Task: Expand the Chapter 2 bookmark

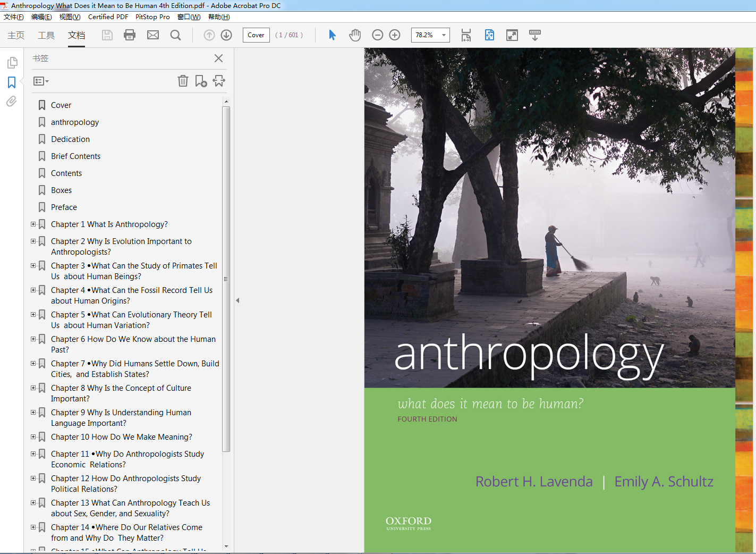Action: tap(33, 241)
